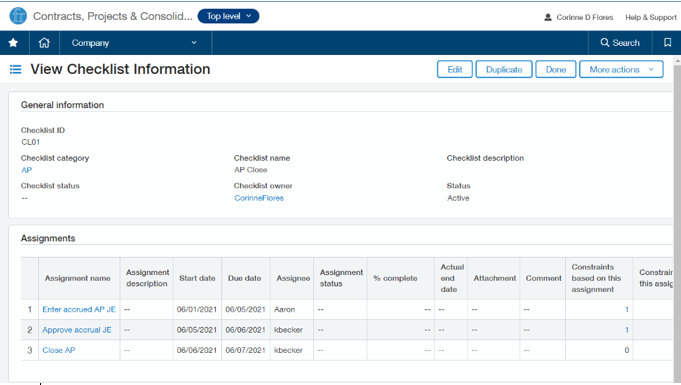Click the Sage Intacct logo icon
This screenshot has width=681, height=385.
pos(18,16)
